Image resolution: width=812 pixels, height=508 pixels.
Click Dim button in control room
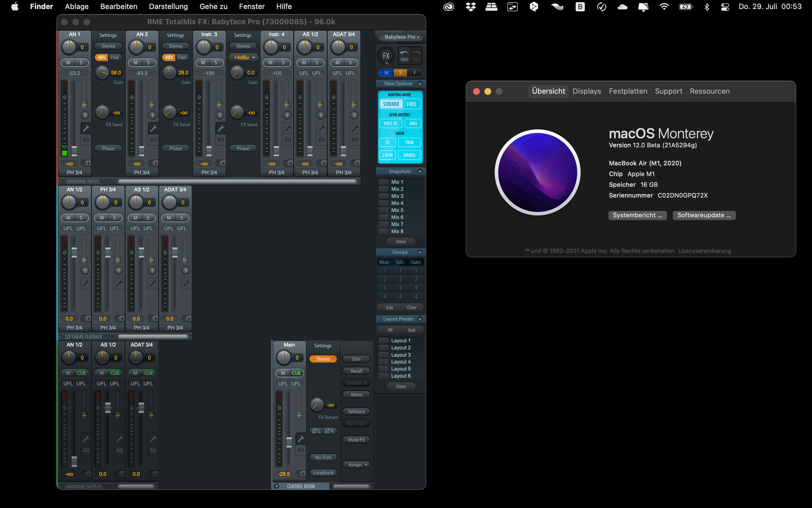pyautogui.click(x=356, y=359)
